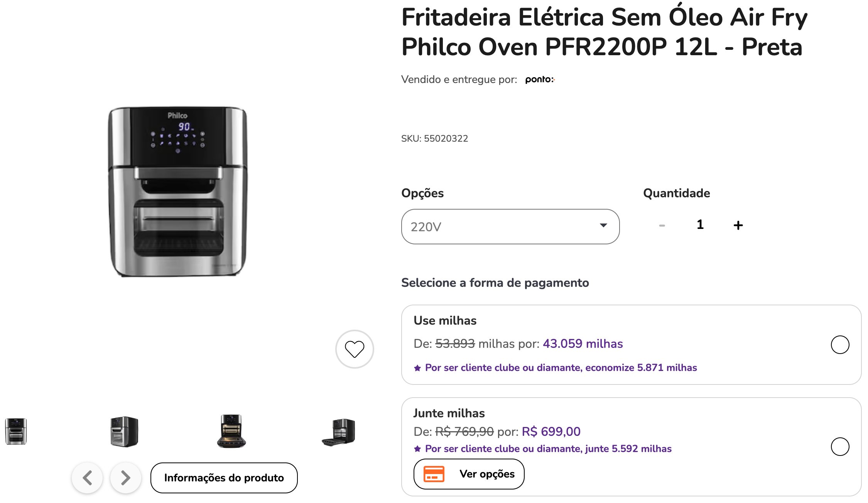Screen dimensions: 868x503
Task: Select third thumbnail showing open oven
Action: click(x=231, y=431)
